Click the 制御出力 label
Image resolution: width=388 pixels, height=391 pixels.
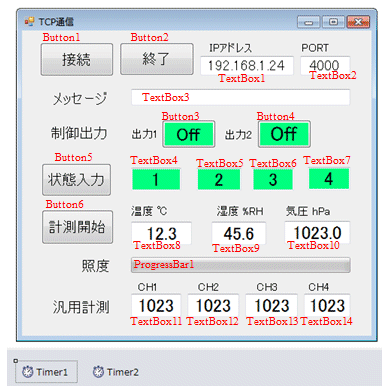click(79, 133)
